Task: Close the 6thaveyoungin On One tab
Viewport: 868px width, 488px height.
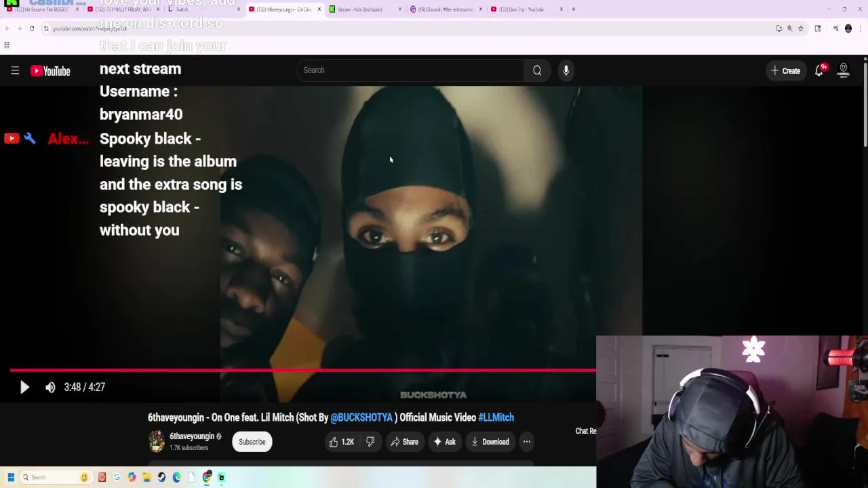Action: 319,9
